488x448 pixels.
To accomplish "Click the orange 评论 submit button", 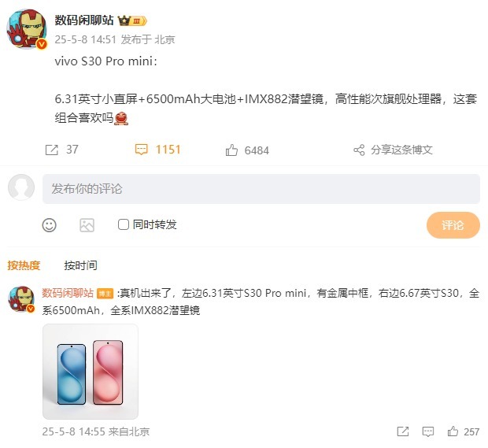I will (453, 225).
